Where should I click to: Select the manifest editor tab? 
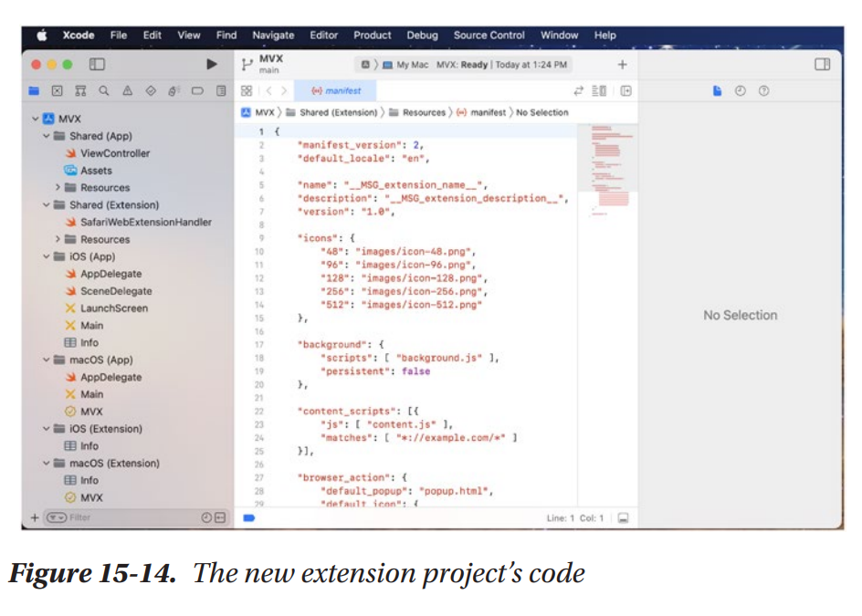click(336, 91)
